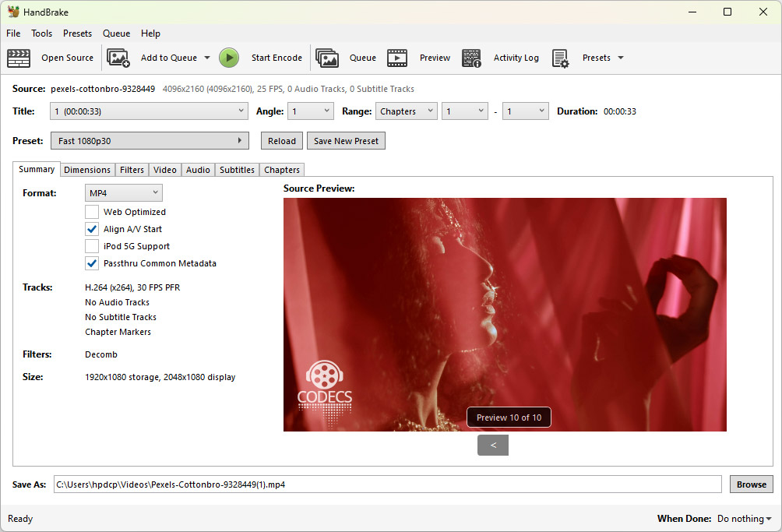Switch to the Video tab

coord(164,170)
